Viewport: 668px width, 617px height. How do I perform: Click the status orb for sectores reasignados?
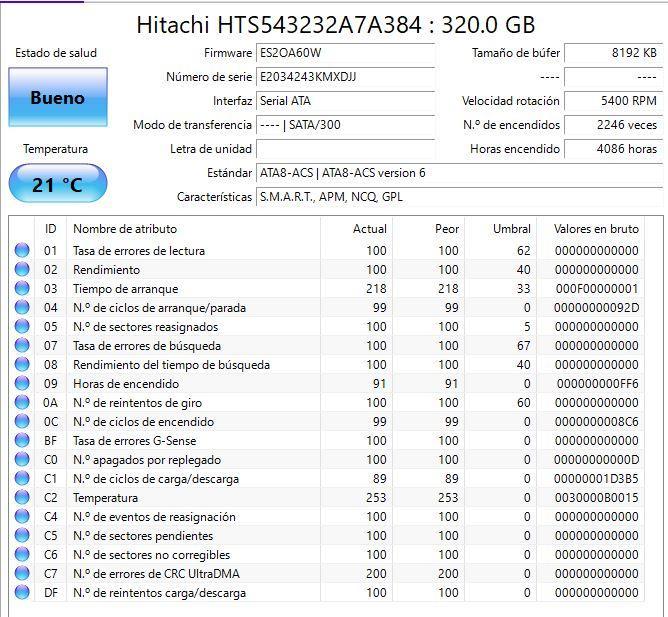pyautogui.click(x=22, y=326)
